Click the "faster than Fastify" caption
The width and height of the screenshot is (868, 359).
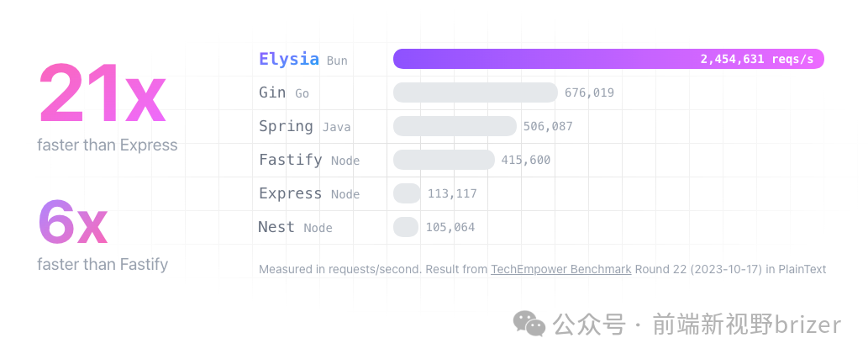pos(103,265)
